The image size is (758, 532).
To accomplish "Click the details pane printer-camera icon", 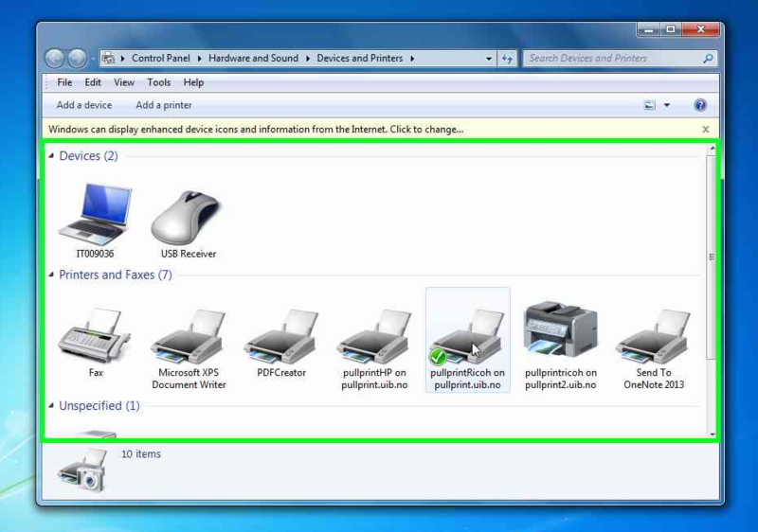I will click(x=82, y=470).
